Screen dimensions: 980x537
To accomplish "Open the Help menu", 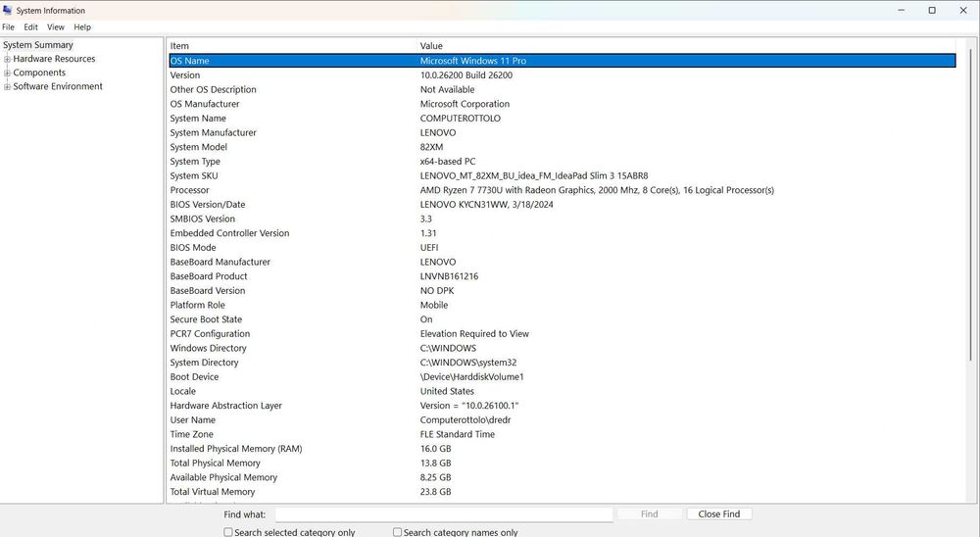I will pos(82,26).
